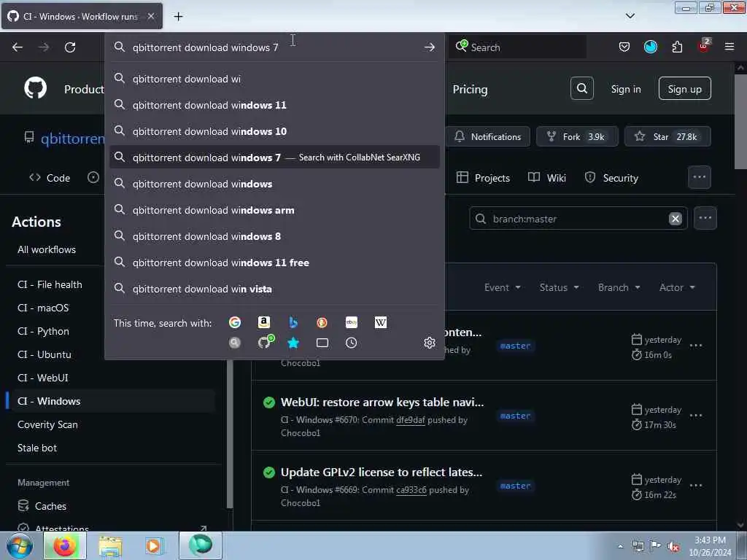
Task: Search with the DuckDuckGo engine icon
Action: pyautogui.click(x=322, y=323)
